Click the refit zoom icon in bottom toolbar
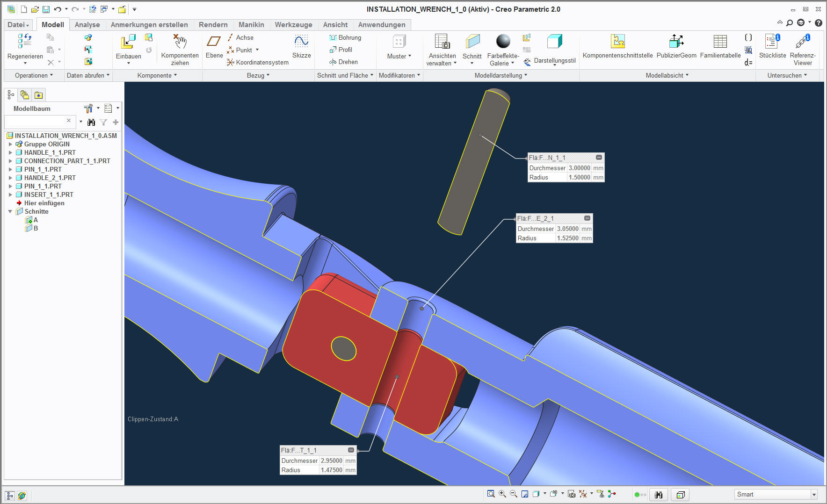This screenshot has width=827, height=504. (x=491, y=494)
